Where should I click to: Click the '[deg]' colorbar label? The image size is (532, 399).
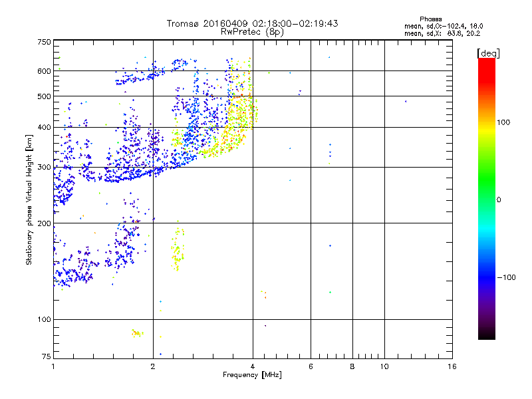(x=488, y=53)
